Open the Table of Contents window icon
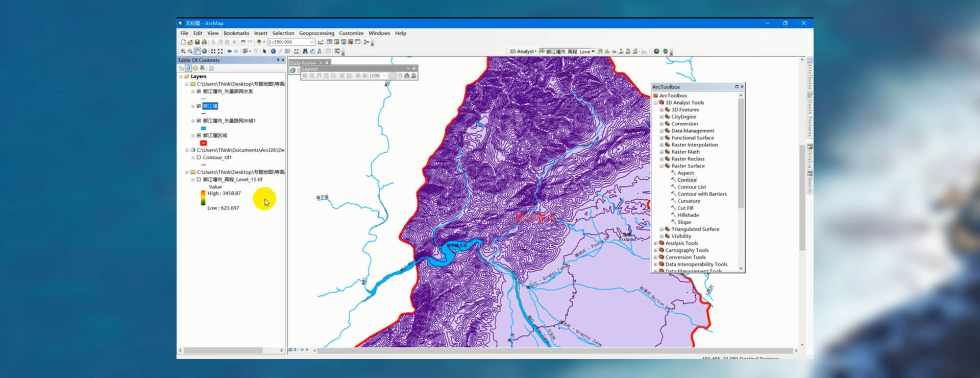The height and width of the screenshot is (378, 980). point(329,42)
